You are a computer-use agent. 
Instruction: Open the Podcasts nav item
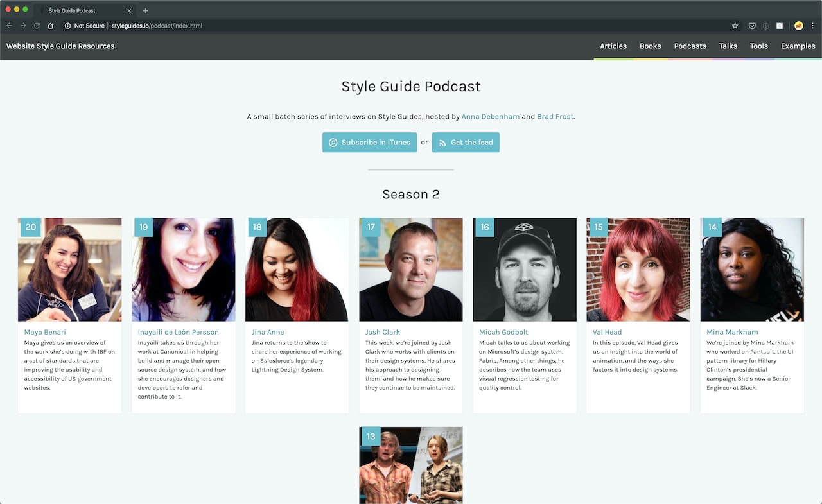pos(690,46)
